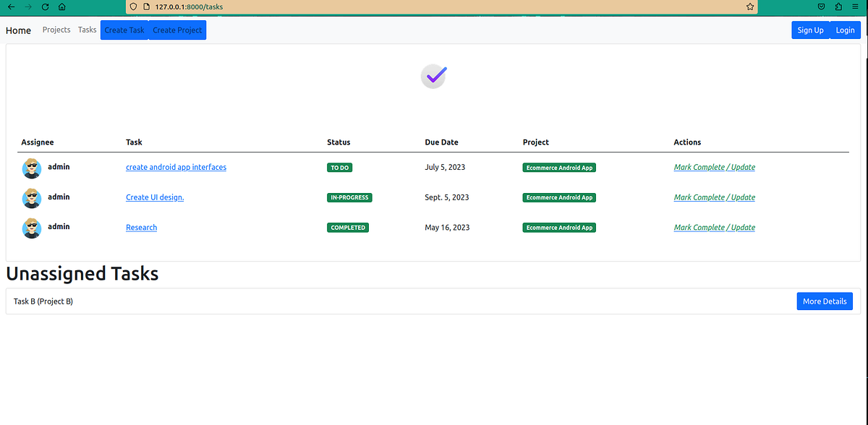Open the browser hamburger menu
Screen dimensions: 868x425
coord(855,7)
